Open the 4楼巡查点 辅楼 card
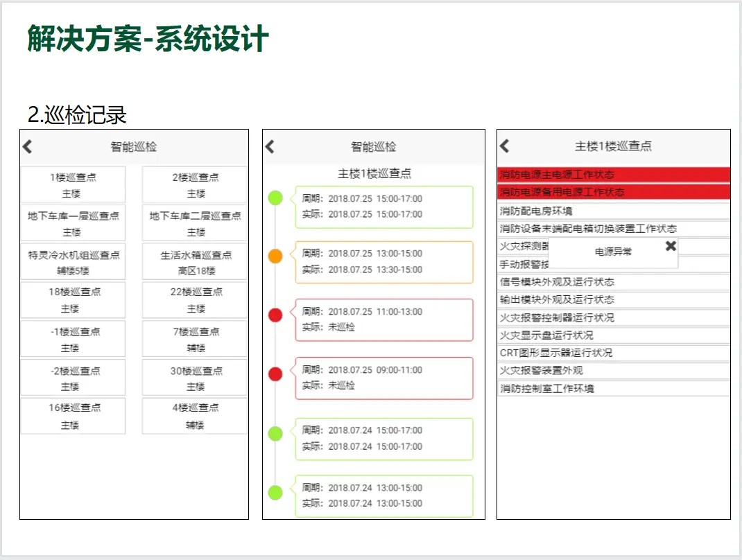The width and height of the screenshot is (742, 560). [x=195, y=417]
